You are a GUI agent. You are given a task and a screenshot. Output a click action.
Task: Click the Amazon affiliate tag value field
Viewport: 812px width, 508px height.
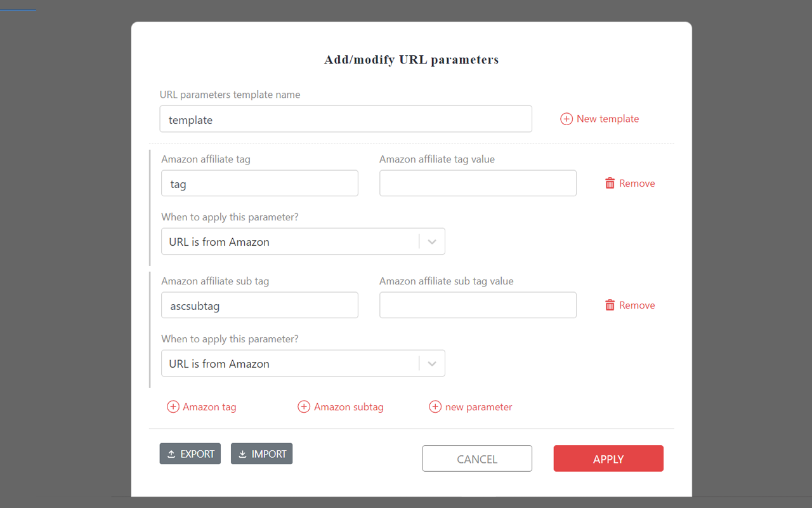tap(478, 184)
